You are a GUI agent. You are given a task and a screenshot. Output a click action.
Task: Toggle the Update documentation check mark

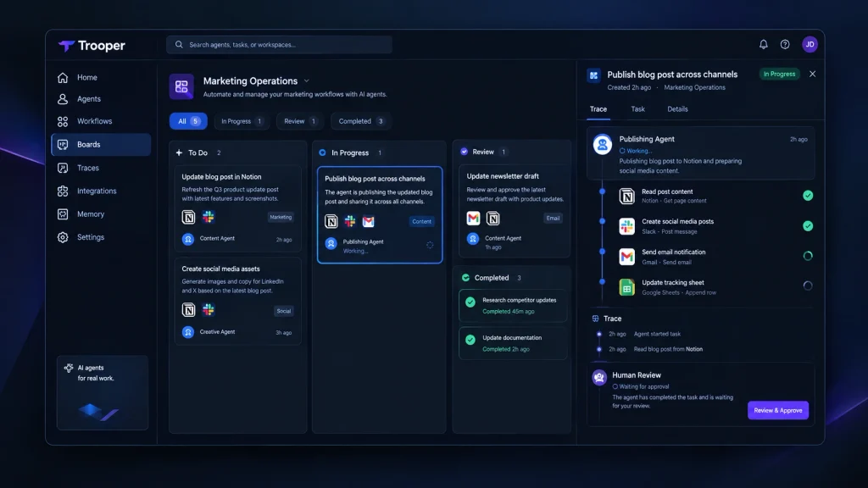click(x=470, y=340)
